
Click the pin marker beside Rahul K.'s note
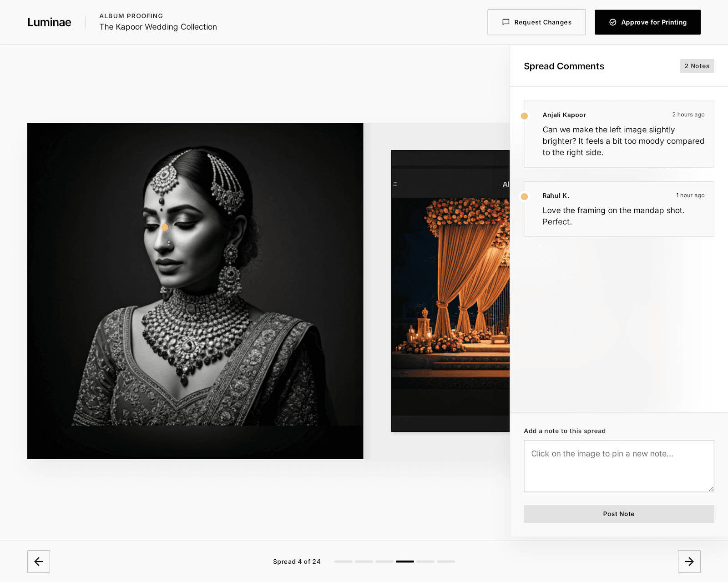pyautogui.click(x=524, y=197)
